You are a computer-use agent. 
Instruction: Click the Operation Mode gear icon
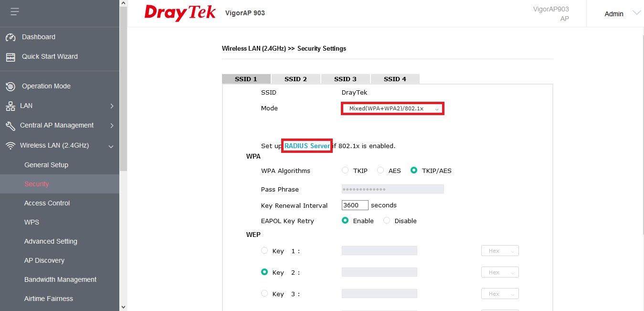pyautogui.click(x=11, y=86)
